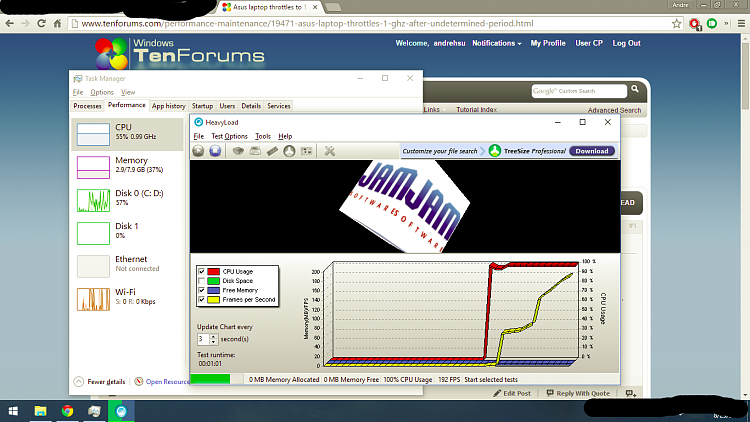The width and height of the screenshot is (750, 422).
Task: Toggle the GPU stress test icon
Action: click(289, 151)
